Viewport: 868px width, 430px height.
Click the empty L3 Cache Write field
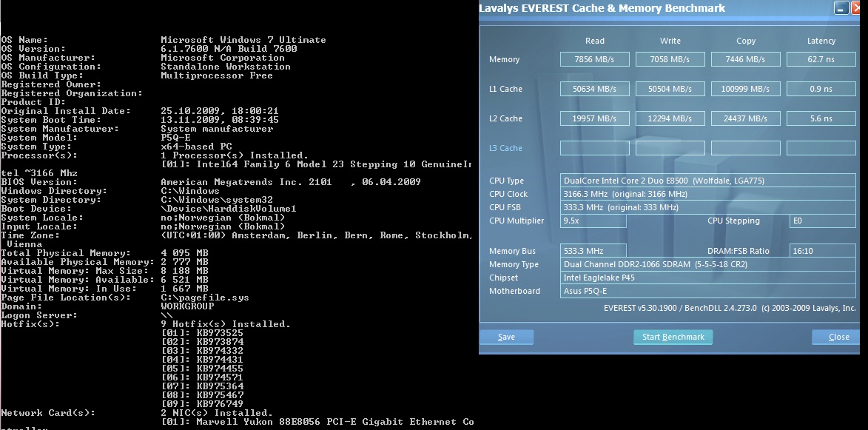coord(670,148)
